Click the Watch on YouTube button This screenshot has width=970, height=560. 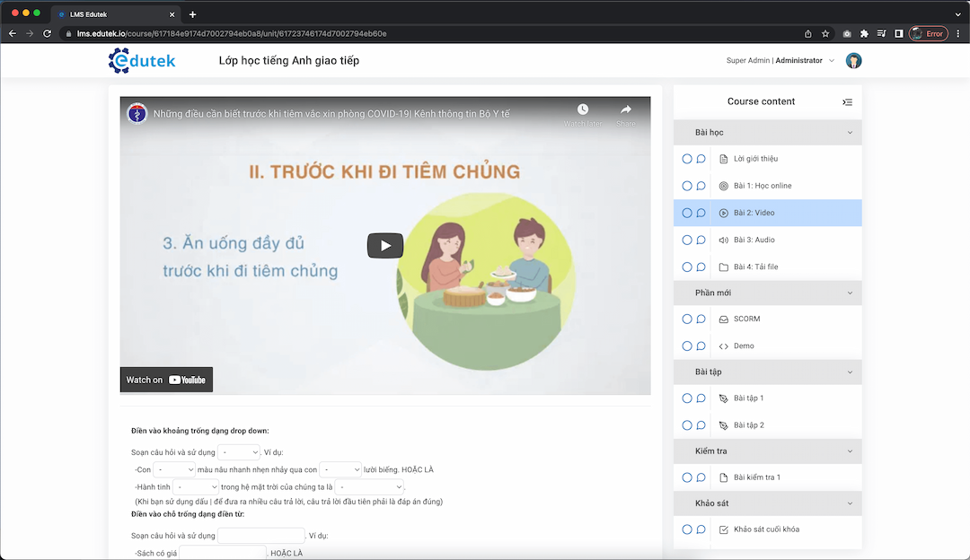click(x=165, y=379)
